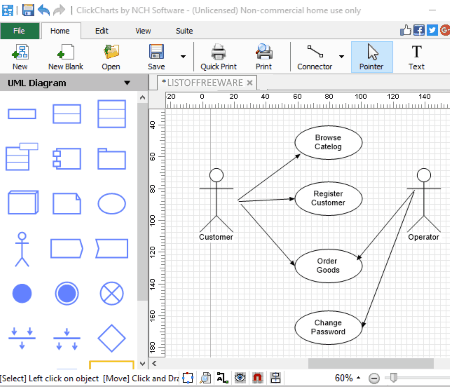Expand the Connector type dropdown arrow
This screenshot has width=450, height=387.
tap(341, 56)
